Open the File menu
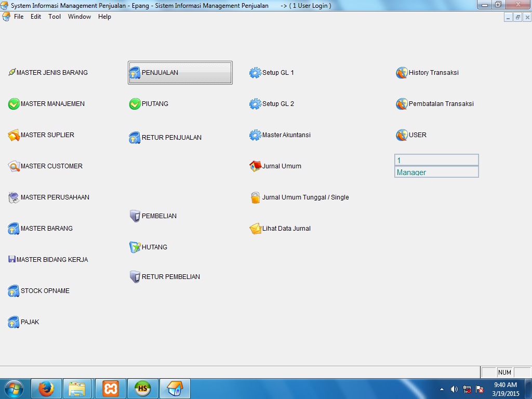The width and height of the screenshot is (532, 399). (x=19, y=17)
